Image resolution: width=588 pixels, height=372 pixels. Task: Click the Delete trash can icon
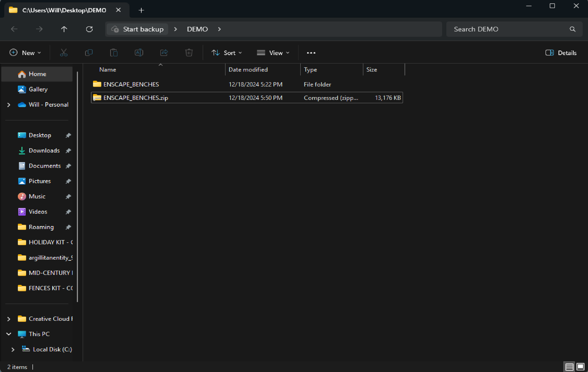[189, 53]
